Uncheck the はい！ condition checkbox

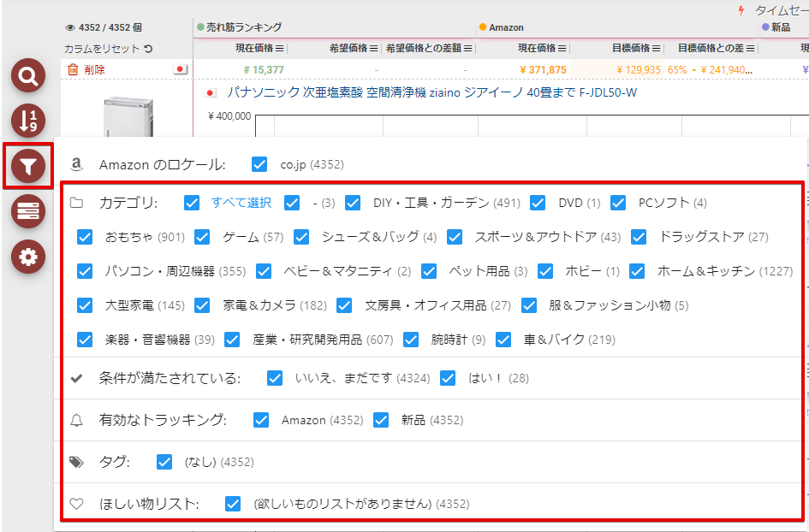pos(448,378)
